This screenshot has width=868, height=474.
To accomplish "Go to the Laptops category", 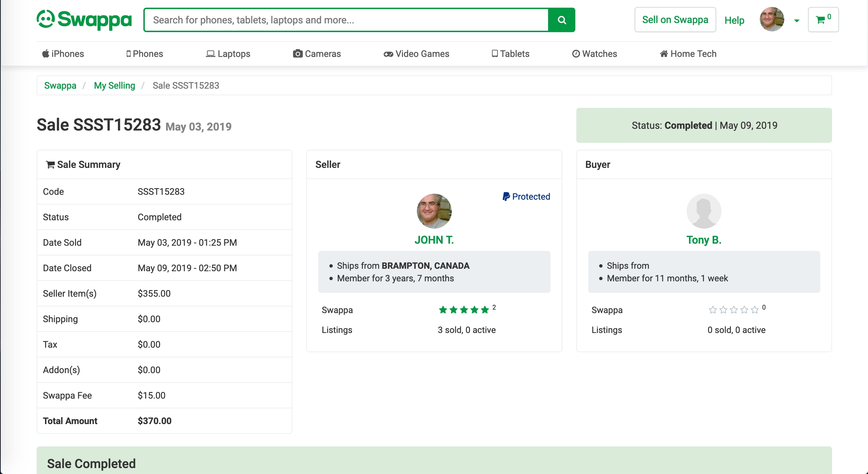I will [228, 54].
